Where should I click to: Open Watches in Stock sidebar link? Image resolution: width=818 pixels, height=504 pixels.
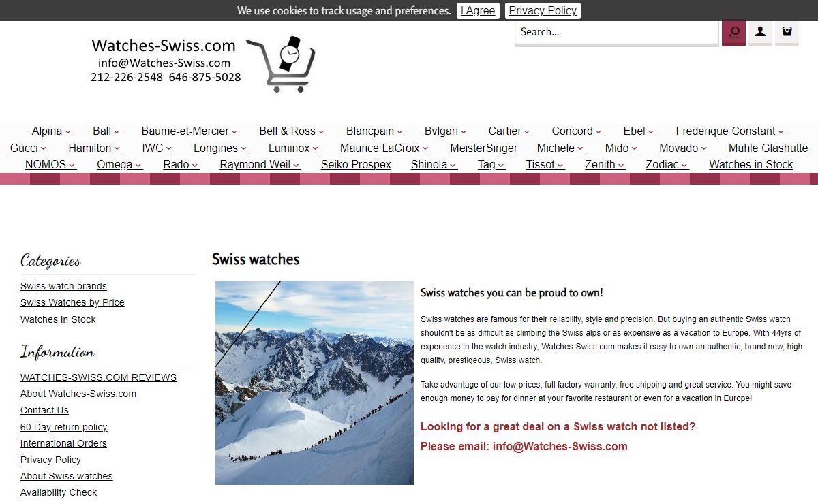(58, 319)
